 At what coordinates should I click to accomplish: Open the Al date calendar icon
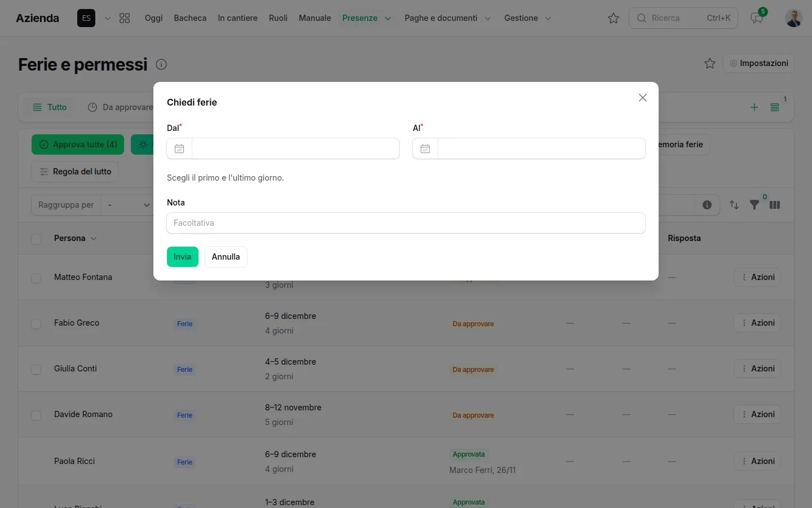coord(425,148)
